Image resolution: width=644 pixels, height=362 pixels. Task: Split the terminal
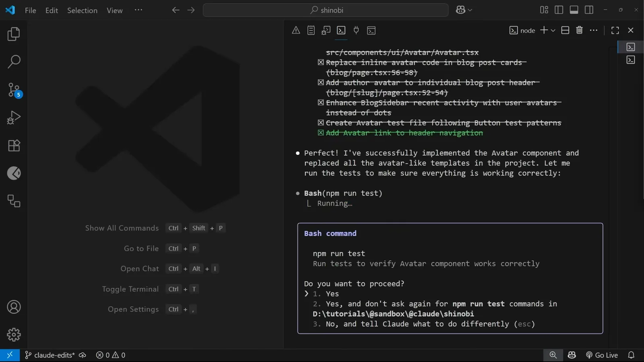[565, 30]
